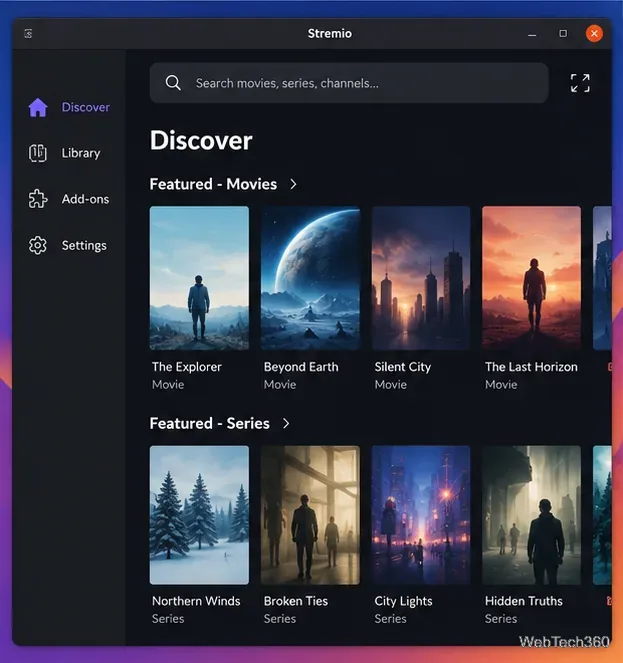Open the Northern Winds series poster

199,515
